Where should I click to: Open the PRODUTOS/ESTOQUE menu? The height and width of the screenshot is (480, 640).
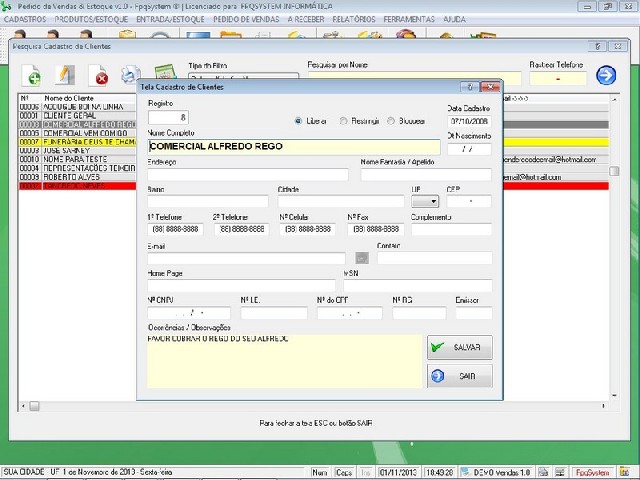pyautogui.click(x=91, y=20)
